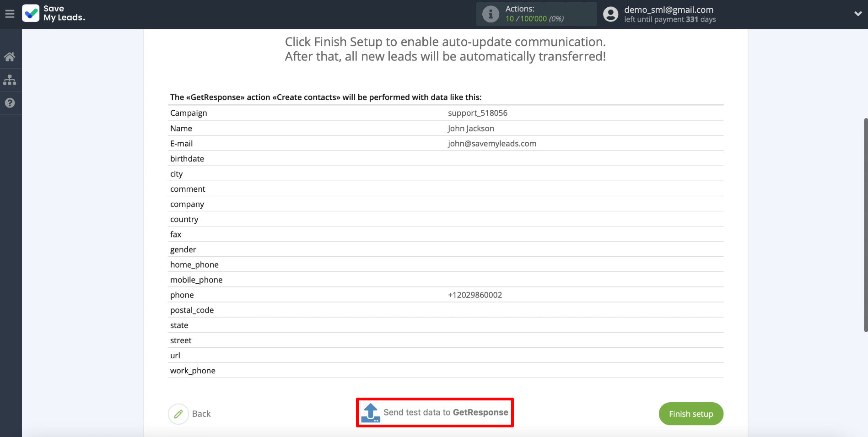Select the John Jackson name value

pyautogui.click(x=471, y=129)
